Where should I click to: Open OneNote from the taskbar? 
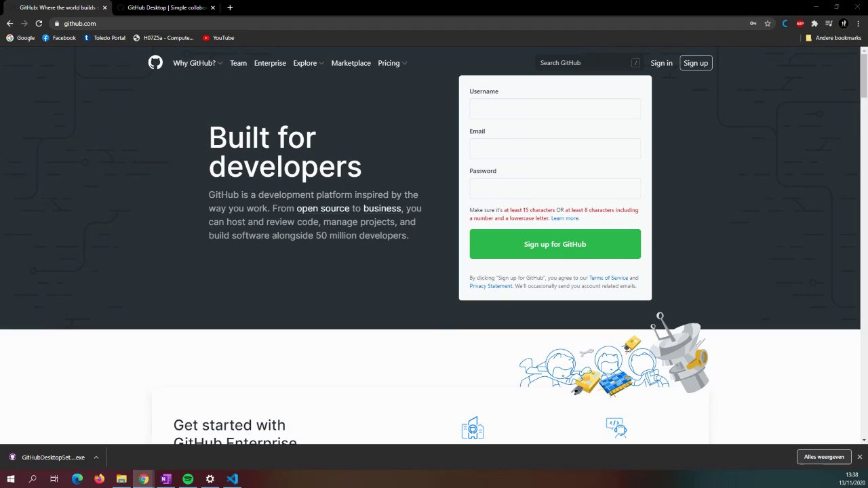click(x=165, y=479)
